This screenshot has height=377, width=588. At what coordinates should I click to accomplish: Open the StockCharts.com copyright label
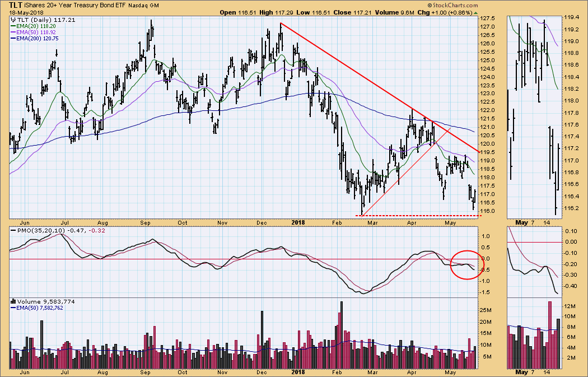click(452, 5)
